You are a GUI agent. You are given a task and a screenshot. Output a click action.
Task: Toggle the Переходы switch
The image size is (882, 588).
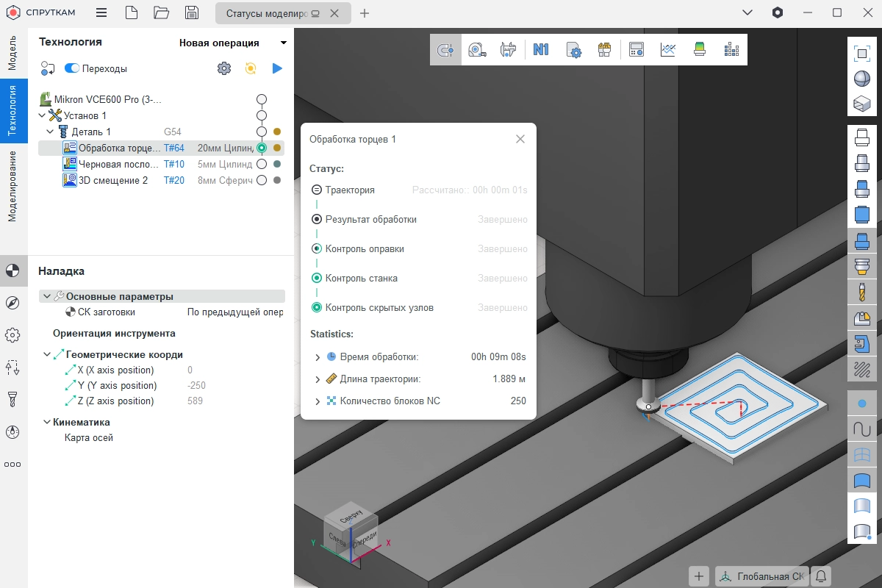(x=72, y=68)
